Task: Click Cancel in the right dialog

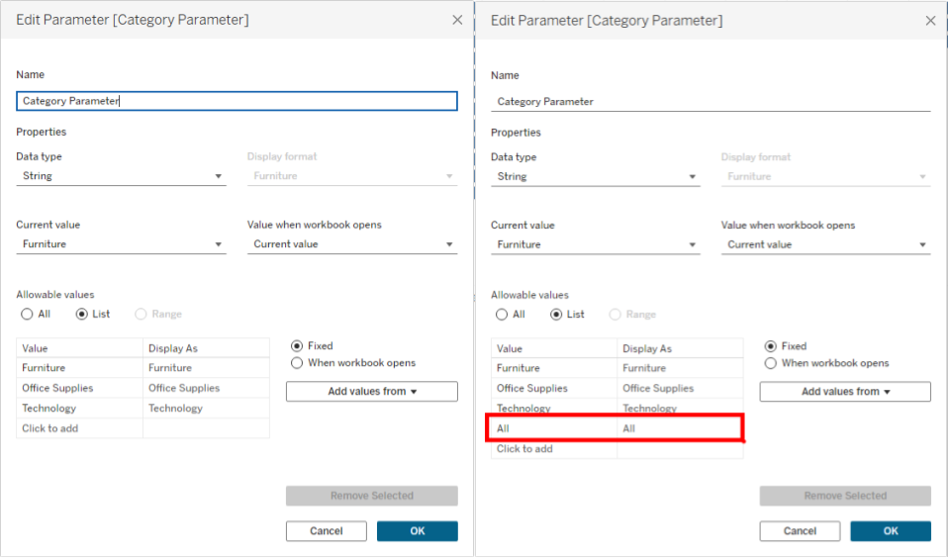Action: coord(800,531)
